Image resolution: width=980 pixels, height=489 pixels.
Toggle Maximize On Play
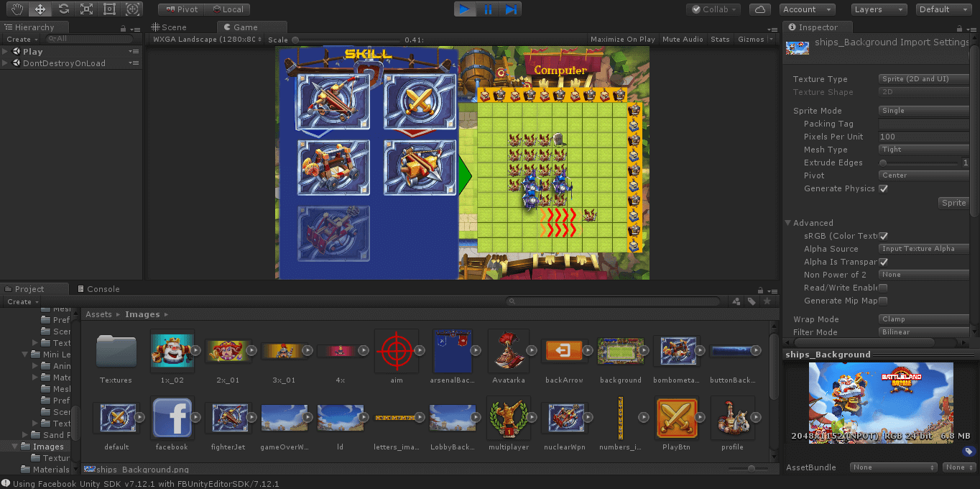[x=623, y=40]
